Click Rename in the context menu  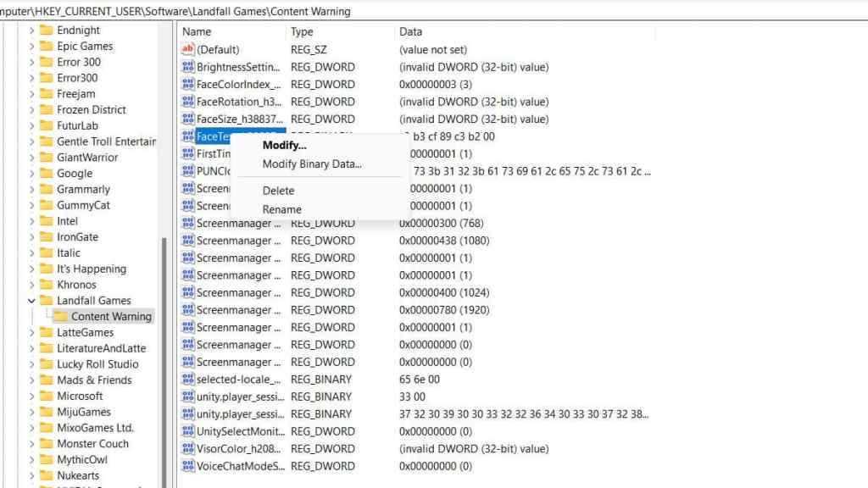281,209
